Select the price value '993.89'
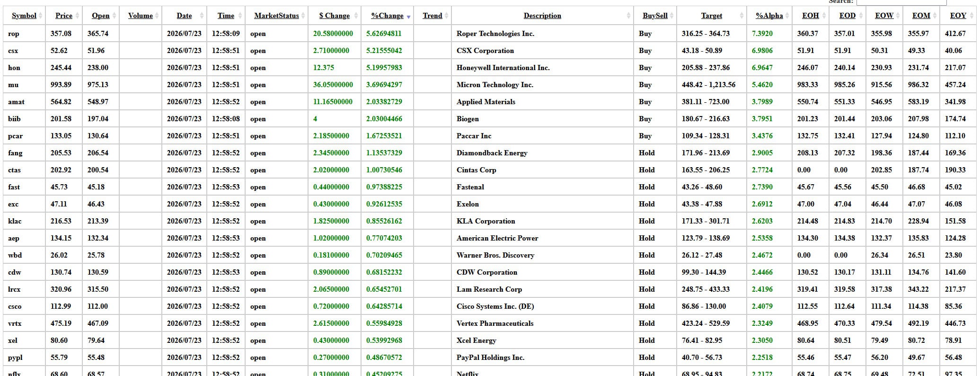980x376 pixels. 61,85
